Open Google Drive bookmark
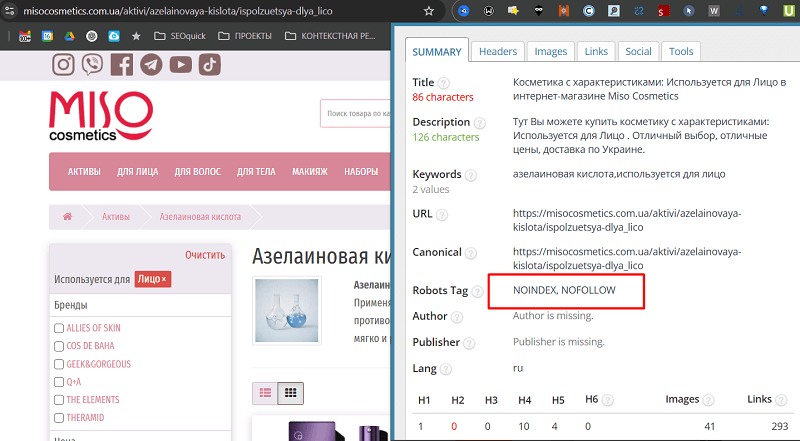Screen dimensions: 800x441 click(69, 36)
